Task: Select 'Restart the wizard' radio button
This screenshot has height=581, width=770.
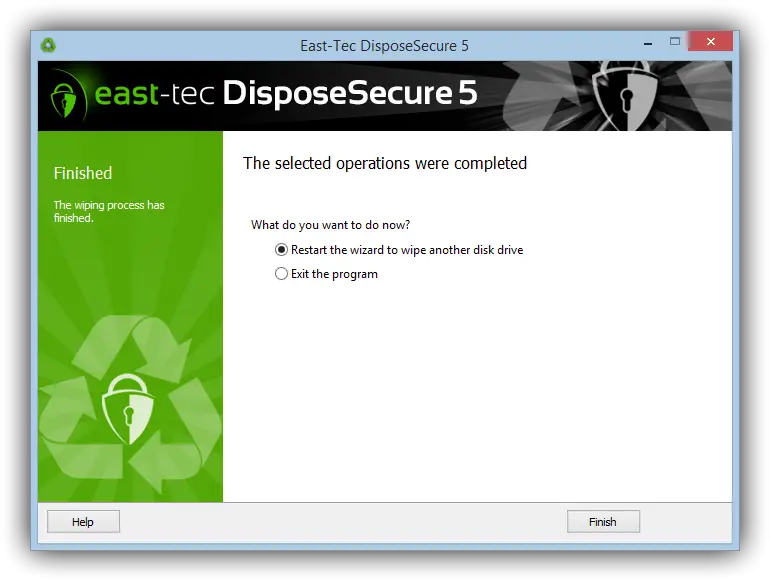Action: tap(281, 249)
